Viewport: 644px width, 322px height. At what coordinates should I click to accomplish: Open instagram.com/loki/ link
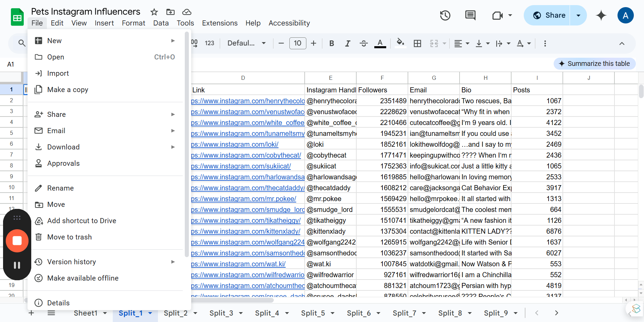(x=235, y=144)
